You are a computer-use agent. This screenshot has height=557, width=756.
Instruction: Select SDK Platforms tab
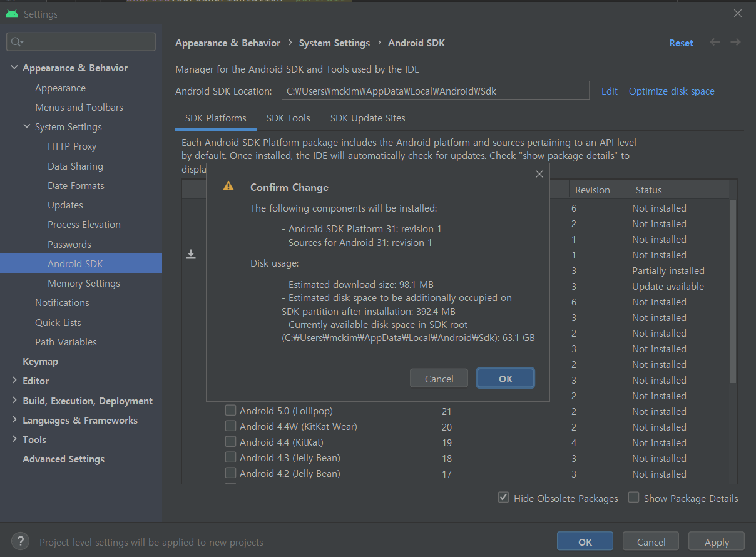[216, 118]
